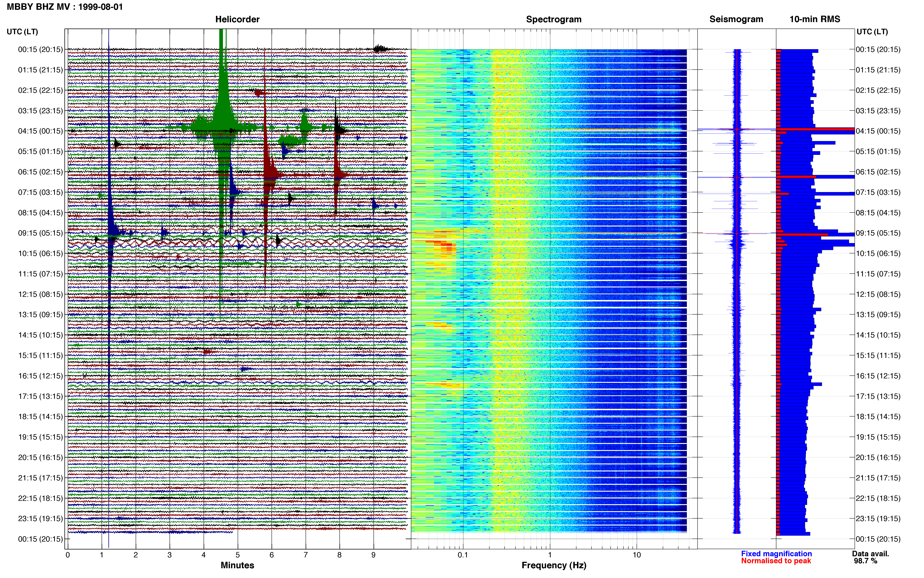This screenshot has height=578, width=924.
Task: Click right-axis time label '16:15 (12:15)'
Action: point(878,376)
